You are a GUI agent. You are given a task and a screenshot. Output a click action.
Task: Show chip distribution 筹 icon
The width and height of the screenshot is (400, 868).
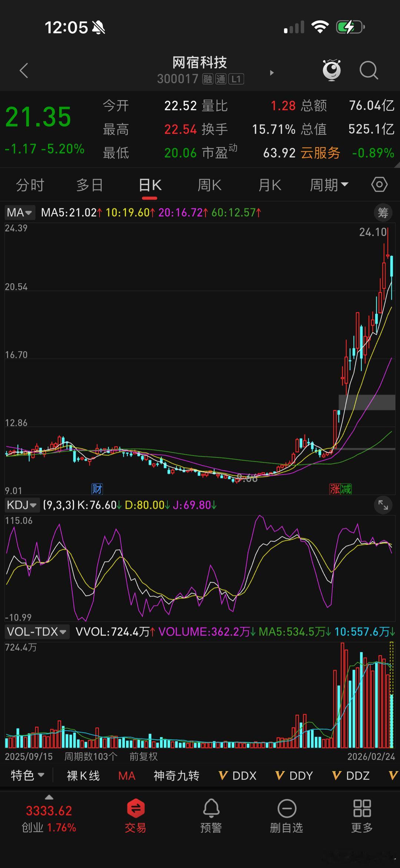383,213
